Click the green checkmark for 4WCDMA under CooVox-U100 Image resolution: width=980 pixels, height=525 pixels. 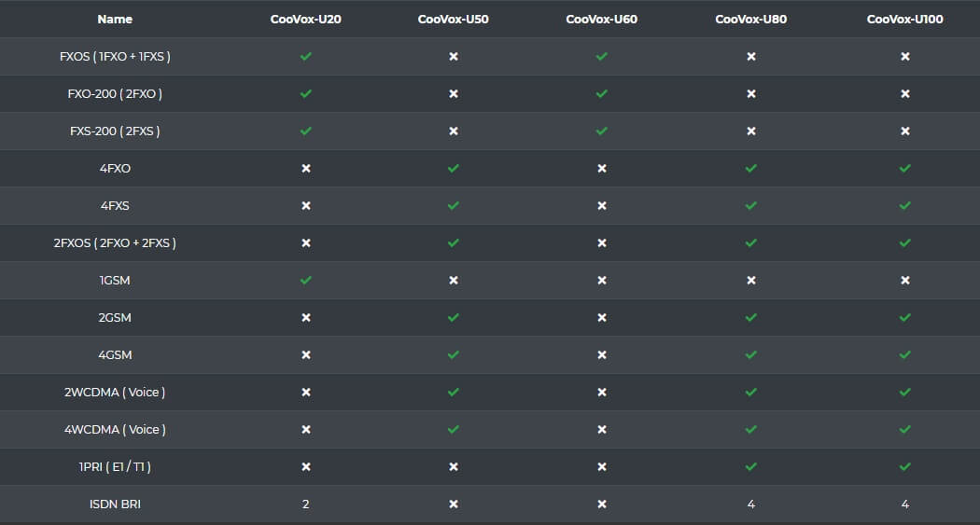(904, 430)
